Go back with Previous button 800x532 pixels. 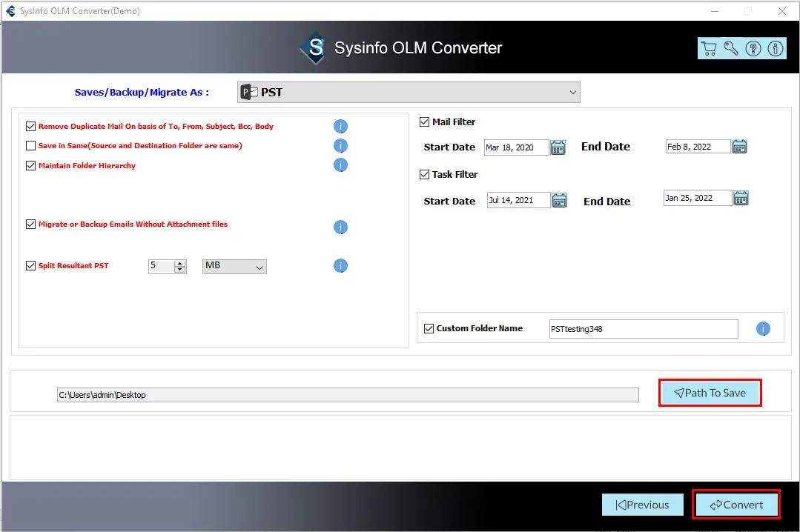[642, 505]
